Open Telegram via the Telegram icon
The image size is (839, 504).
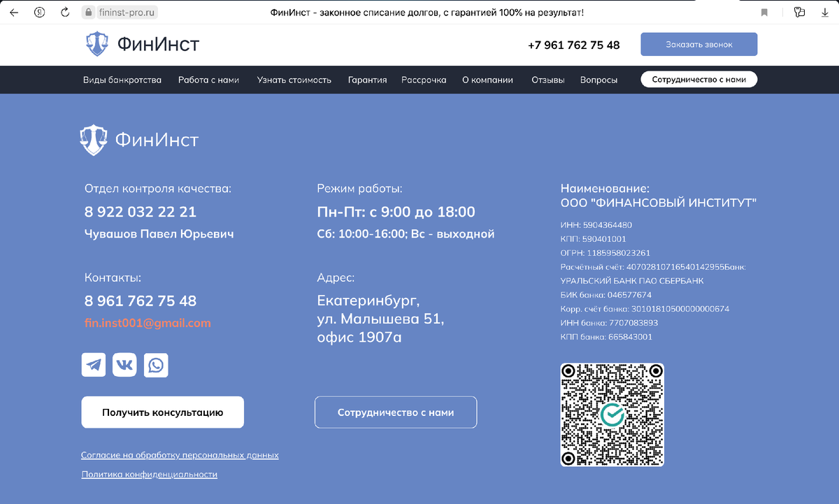pos(93,364)
